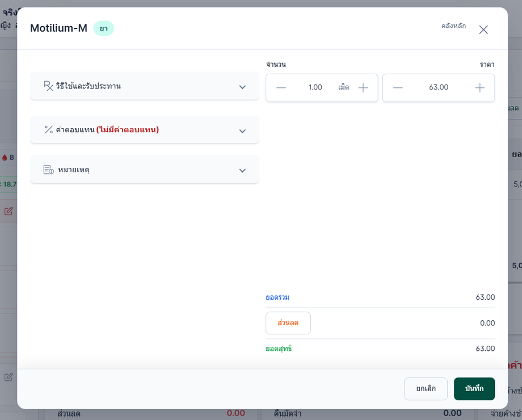Expand the หมายเหตุ section

(x=145, y=169)
